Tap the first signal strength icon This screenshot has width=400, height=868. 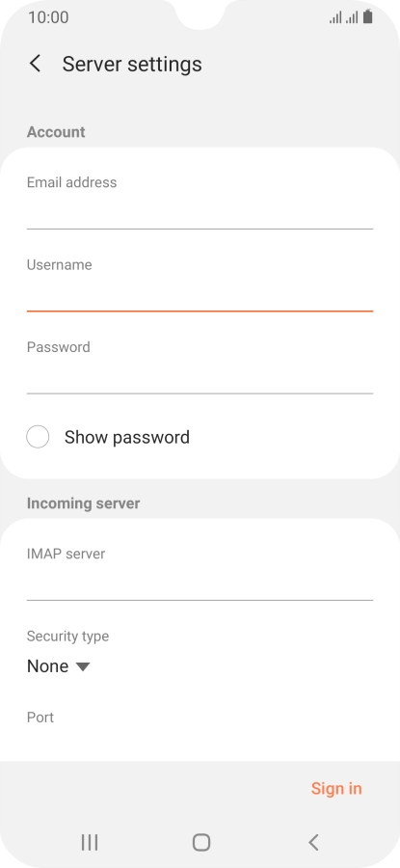[335, 17]
